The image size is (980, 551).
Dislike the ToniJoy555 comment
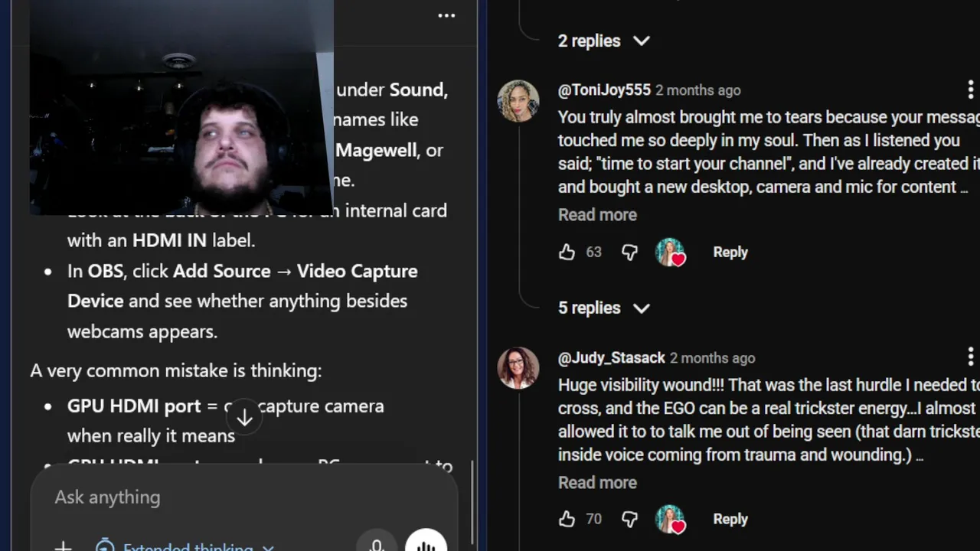[629, 252]
